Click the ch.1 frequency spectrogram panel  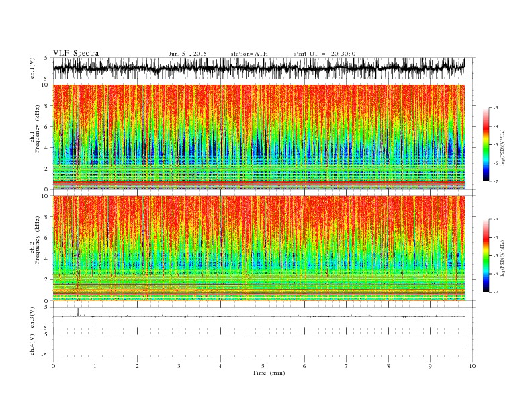(x=259, y=137)
